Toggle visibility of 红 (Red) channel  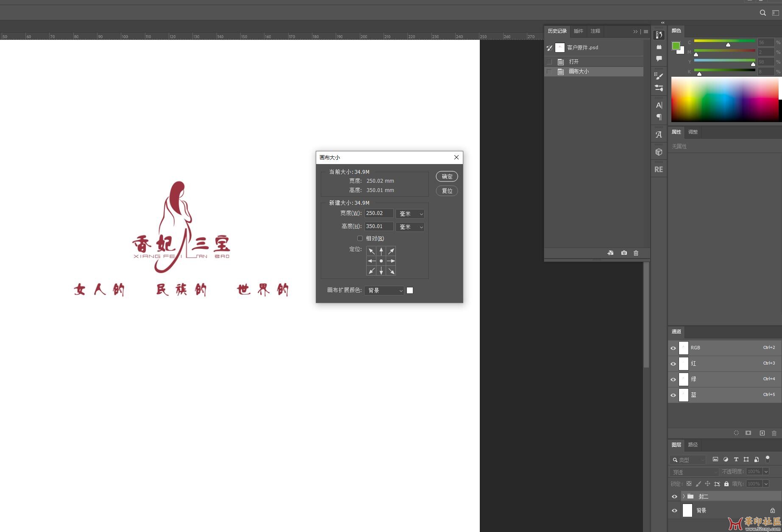pyautogui.click(x=673, y=363)
